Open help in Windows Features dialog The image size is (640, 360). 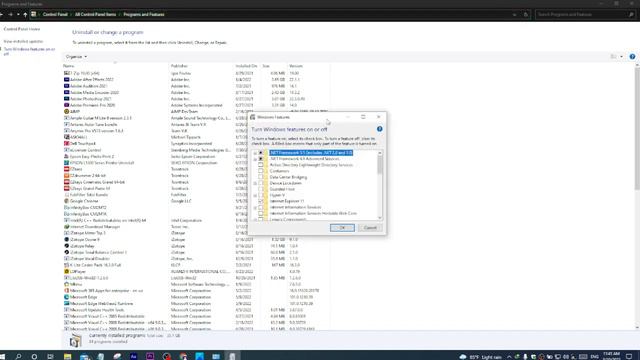tap(380, 129)
